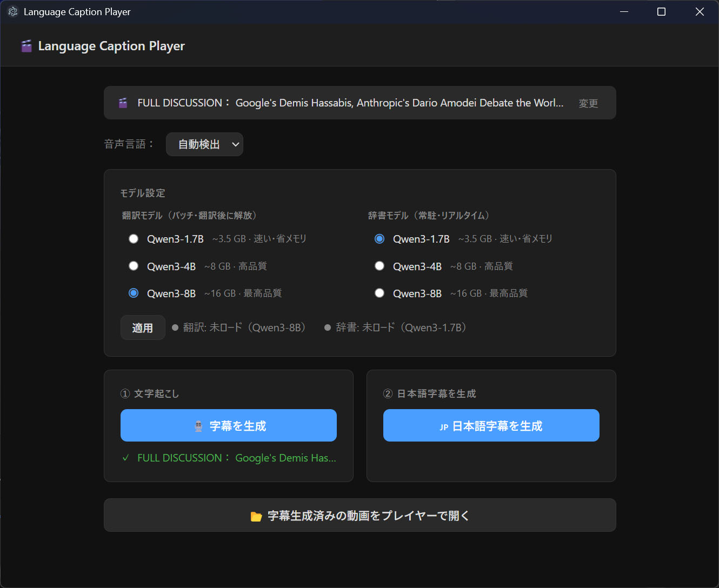Start transcription with the 字幕を生成 button
Image resolution: width=719 pixels, height=588 pixels.
[x=228, y=425]
